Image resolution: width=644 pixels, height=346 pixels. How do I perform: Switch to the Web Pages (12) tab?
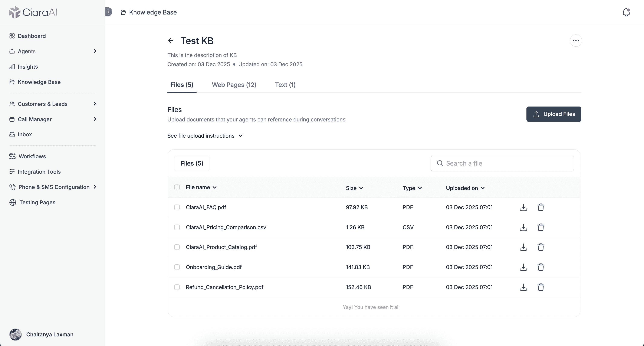click(x=234, y=85)
